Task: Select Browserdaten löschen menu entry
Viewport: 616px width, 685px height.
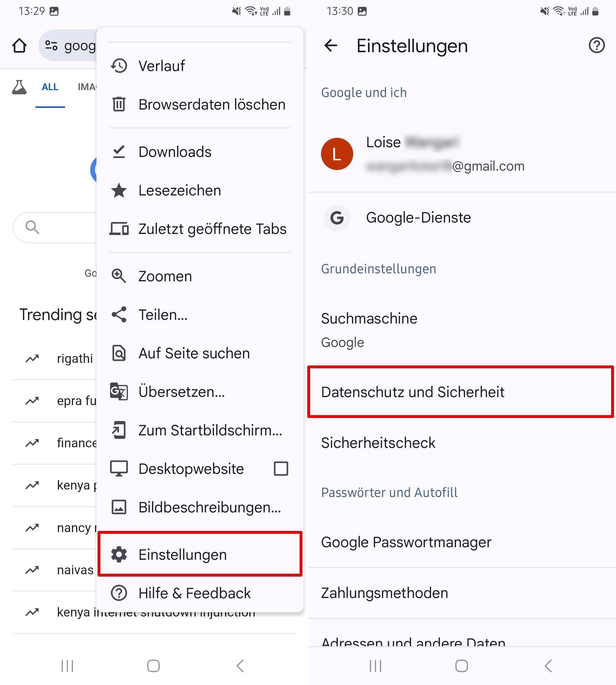Action: coord(200,104)
